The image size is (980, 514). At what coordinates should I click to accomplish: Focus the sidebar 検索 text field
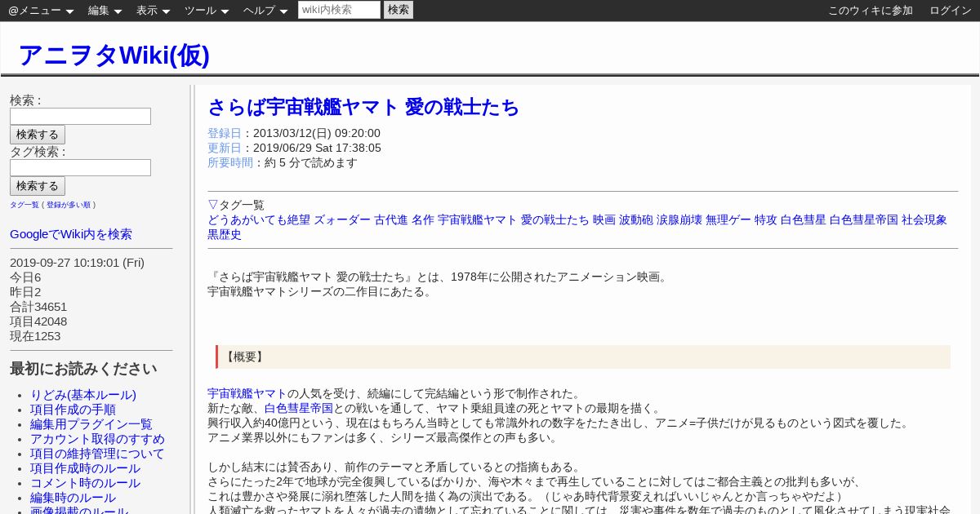(x=80, y=116)
